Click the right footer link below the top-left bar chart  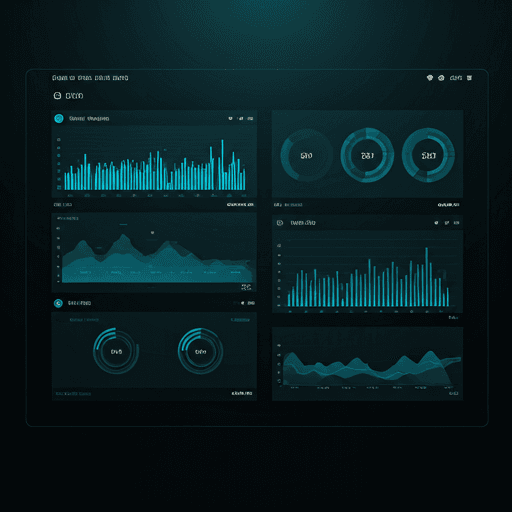(240, 204)
